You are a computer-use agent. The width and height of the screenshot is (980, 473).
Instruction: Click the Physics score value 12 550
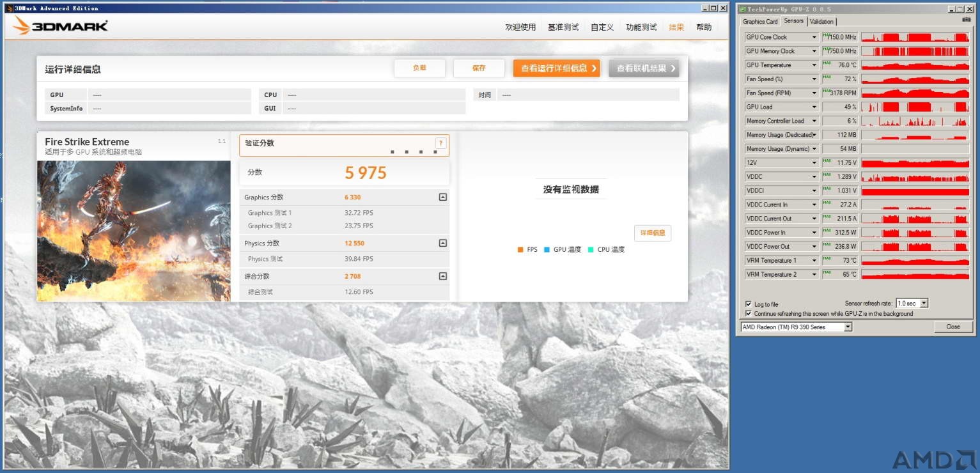(x=355, y=244)
